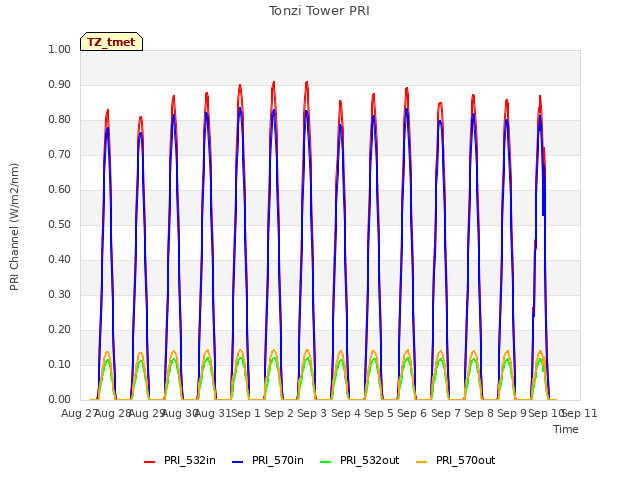This screenshot has height=480, width=640.
Task: Click the Sep 7 x-axis date label
Action: point(446,413)
